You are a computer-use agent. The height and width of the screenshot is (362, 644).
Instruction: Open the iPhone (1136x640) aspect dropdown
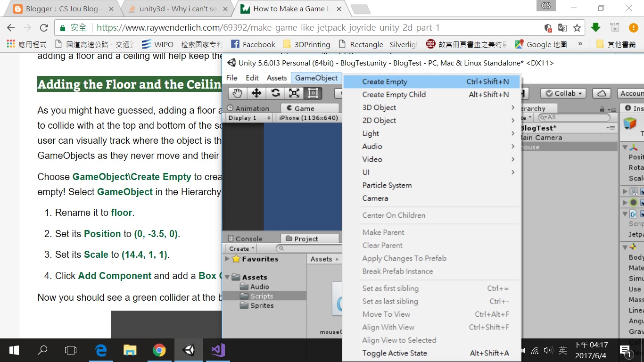click(x=308, y=118)
